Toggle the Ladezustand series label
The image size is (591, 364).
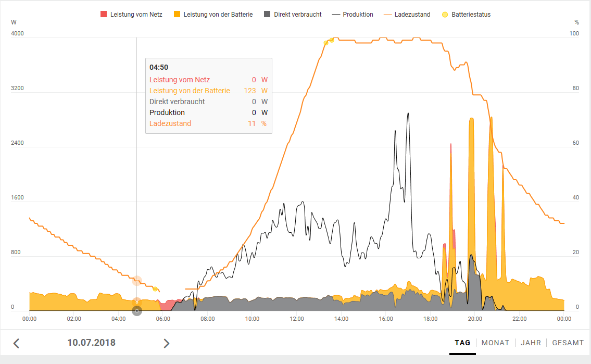pyautogui.click(x=412, y=15)
